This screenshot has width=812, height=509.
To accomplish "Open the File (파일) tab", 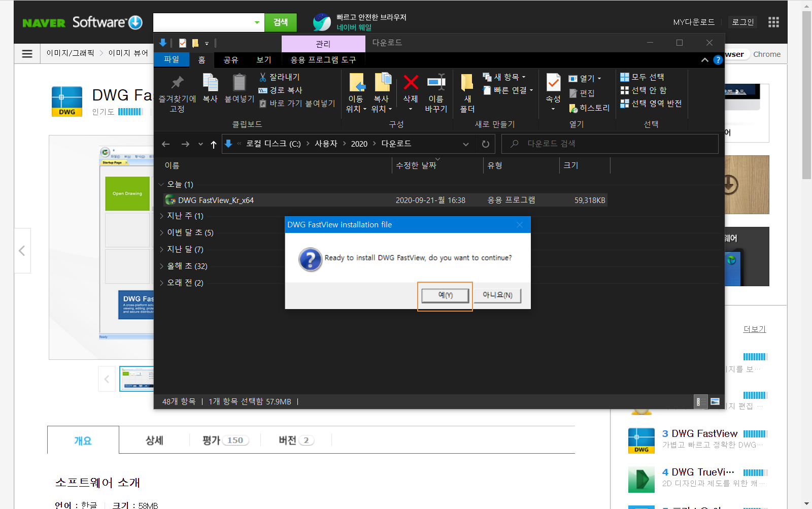I will click(x=172, y=59).
